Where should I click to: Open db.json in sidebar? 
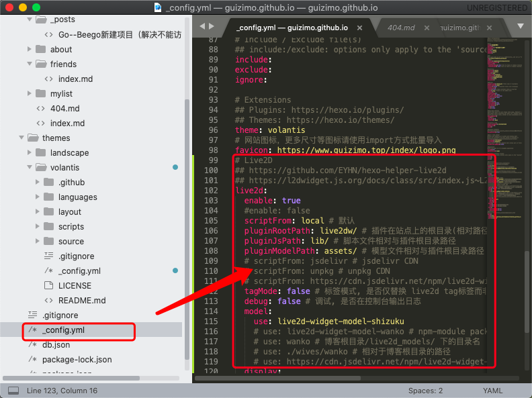56,344
